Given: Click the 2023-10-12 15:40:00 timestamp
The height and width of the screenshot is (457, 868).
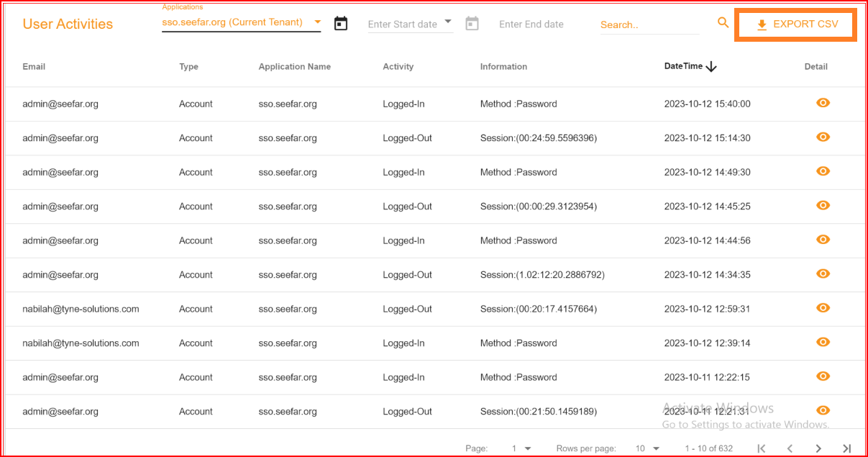Looking at the screenshot, I should 707,104.
